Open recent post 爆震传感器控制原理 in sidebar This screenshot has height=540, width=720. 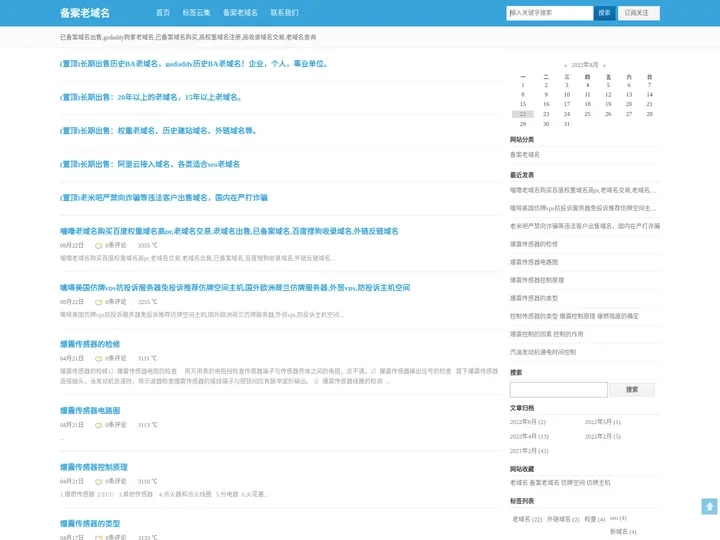(x=537, y=280)
